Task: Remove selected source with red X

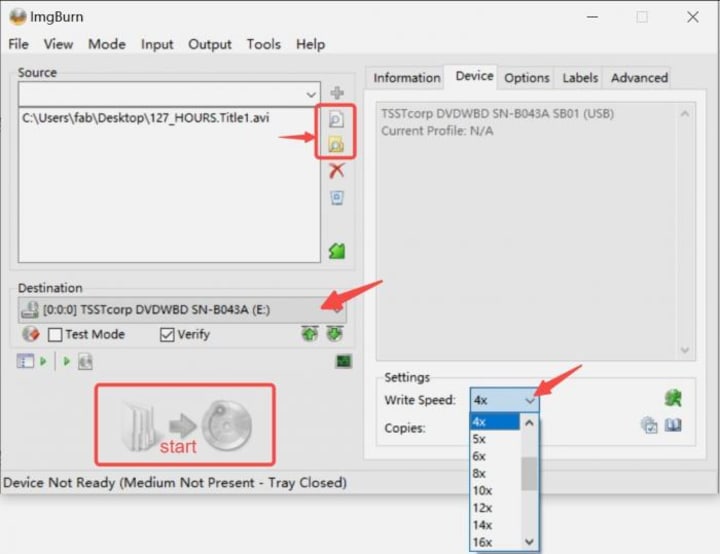Action: point(337,171)
